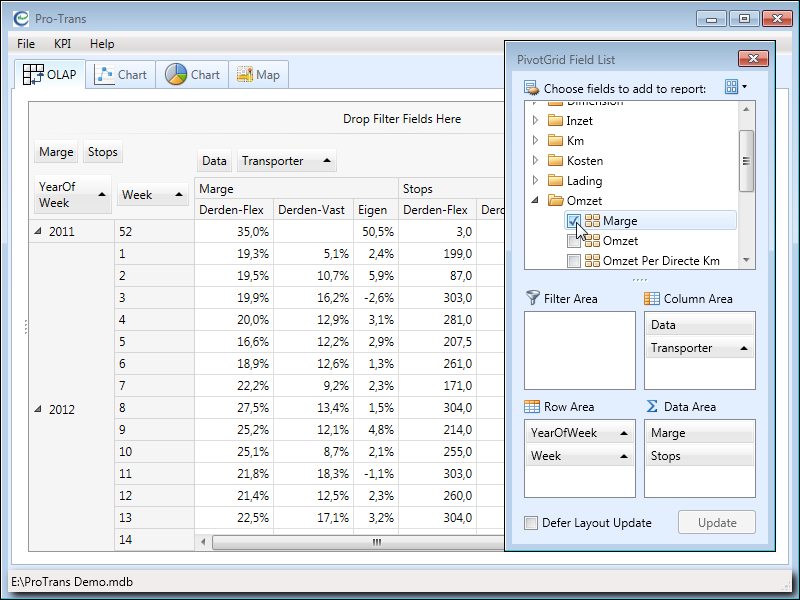
Task: Collapse the Omzet folder in field list
Action: [535, 201]
